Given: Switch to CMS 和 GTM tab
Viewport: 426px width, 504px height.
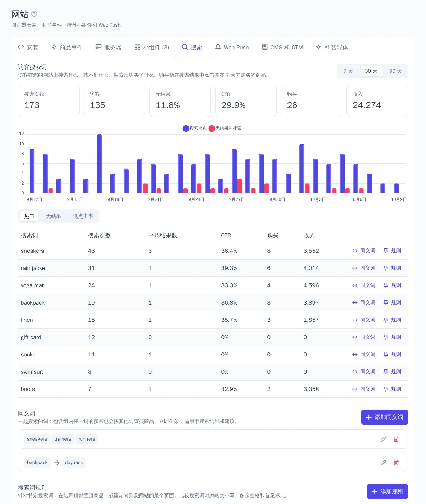Looking at the screenshot, I should coord(282,47).
